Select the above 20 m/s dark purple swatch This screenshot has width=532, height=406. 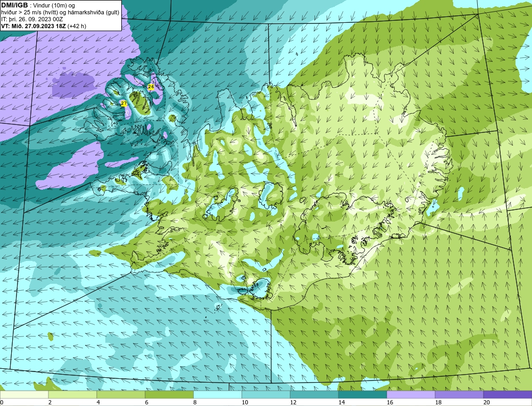(x=508, y=394)
